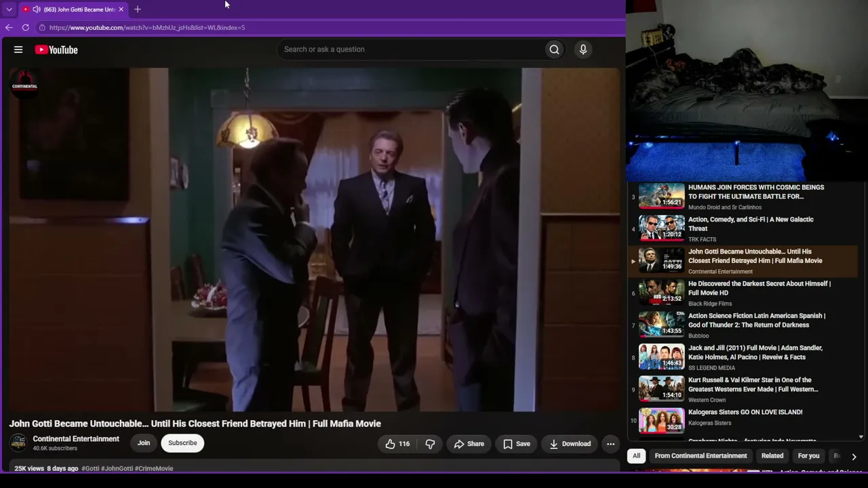Go to YouTube home via the logo
868x488 pixels.
click(56, 49)
